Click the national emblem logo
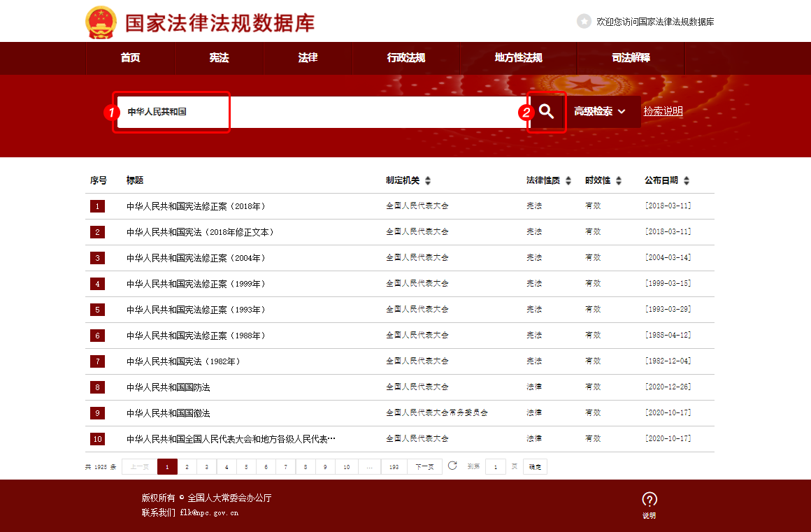This screenshot has width=811, height=532. pos(101,22)
